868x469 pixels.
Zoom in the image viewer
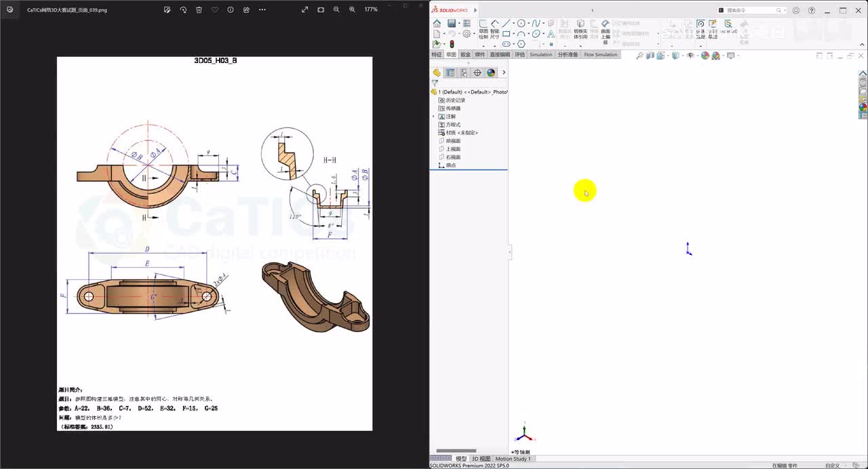tap(352, 9)
